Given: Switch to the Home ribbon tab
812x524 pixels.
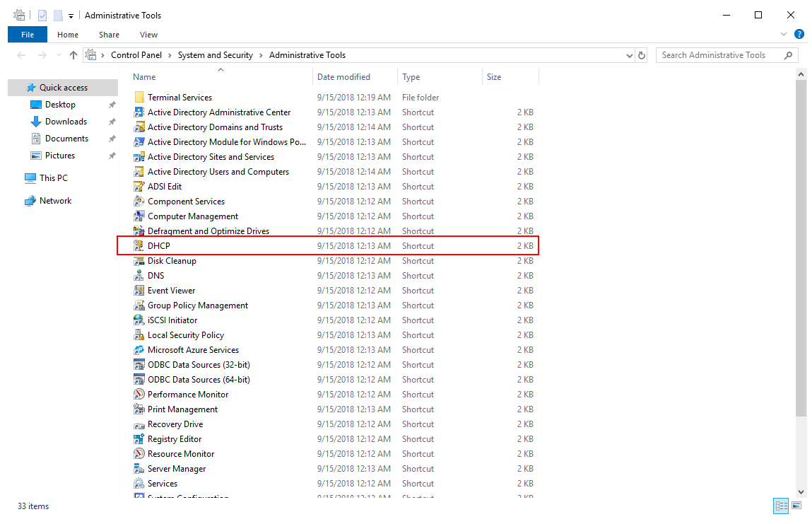Looking at the screenshot, I should (x=68, y=35).
